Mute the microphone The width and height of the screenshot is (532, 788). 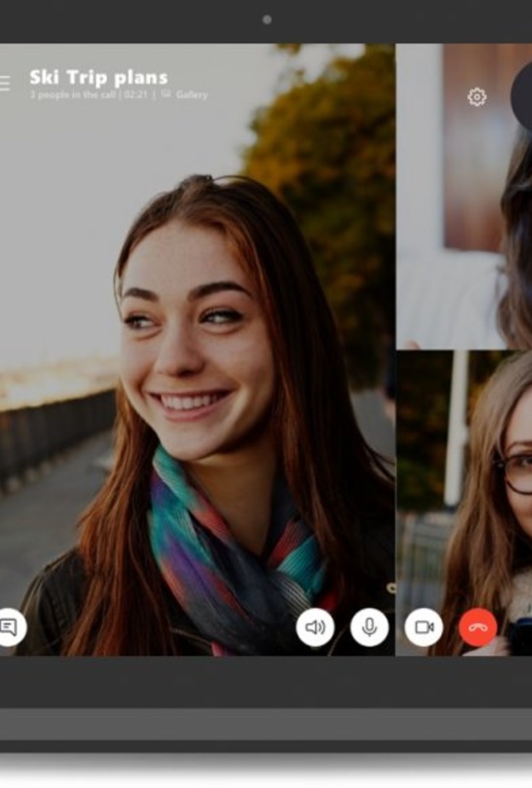coord(369,628)
